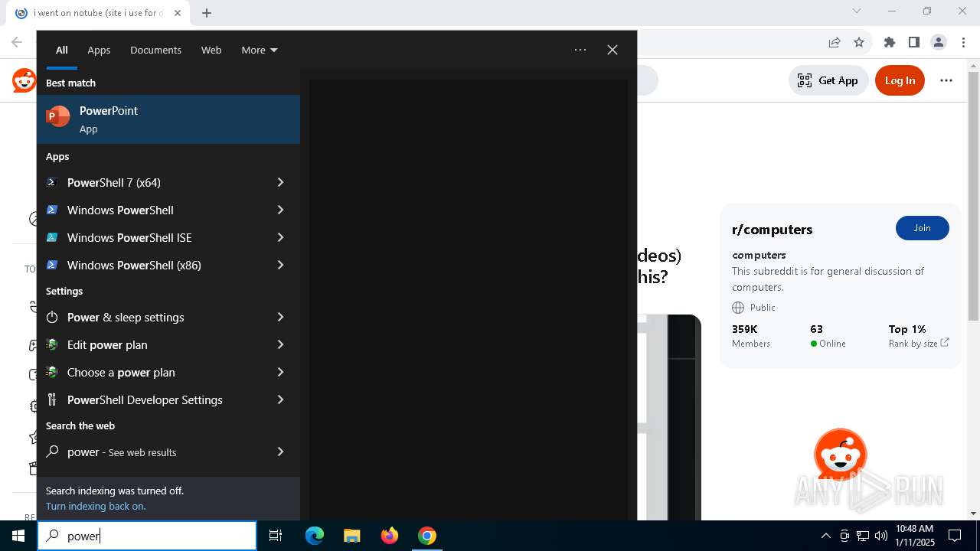Open Reddit home via Snoo logo

24,80
